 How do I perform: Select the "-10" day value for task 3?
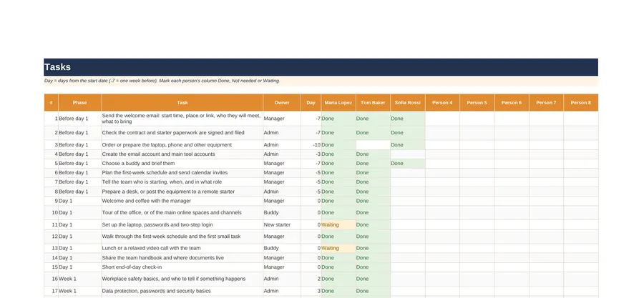click(311, 144)
